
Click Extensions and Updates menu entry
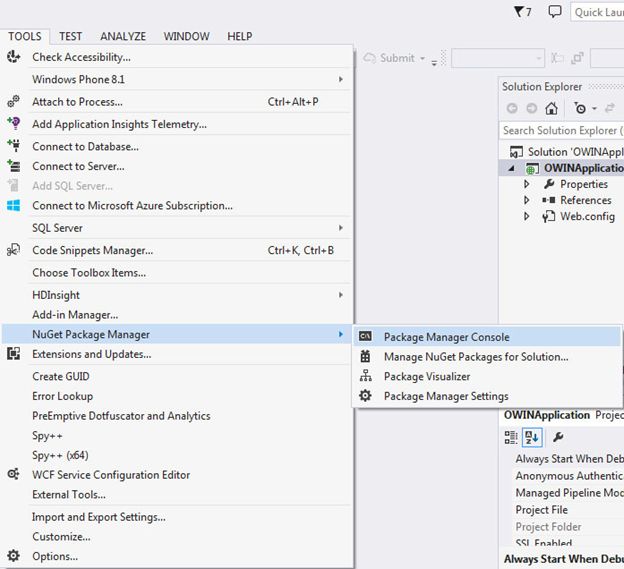click(x=91, y=354)
